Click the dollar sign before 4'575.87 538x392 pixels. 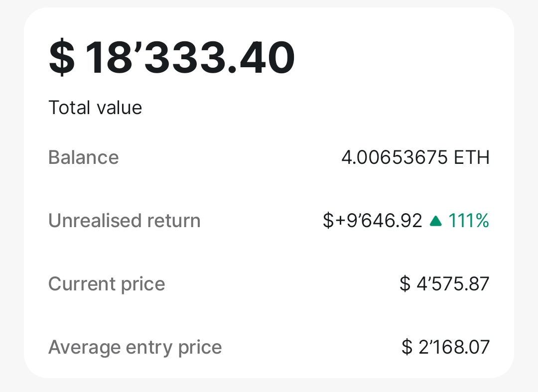[x=405, y=284]
